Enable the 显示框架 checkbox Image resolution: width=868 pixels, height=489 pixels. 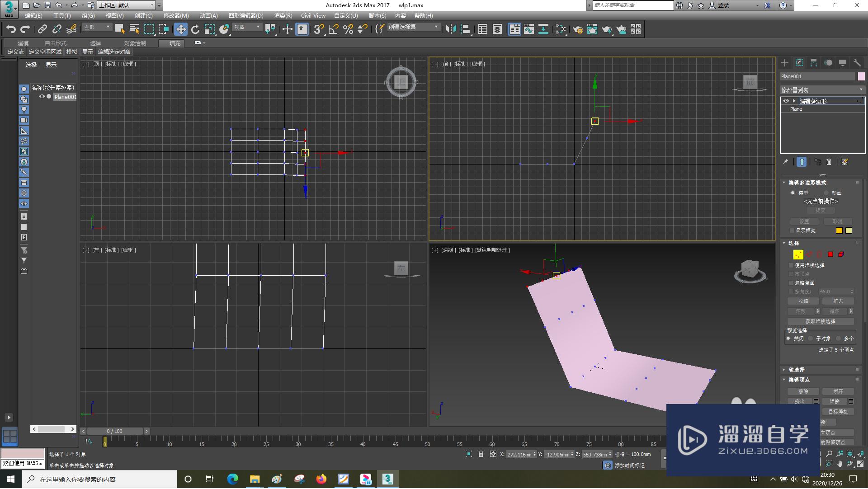click(x=792, y=230)
